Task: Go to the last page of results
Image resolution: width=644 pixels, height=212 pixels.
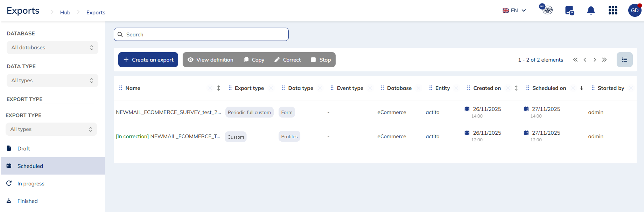Action: pos(604,60)
